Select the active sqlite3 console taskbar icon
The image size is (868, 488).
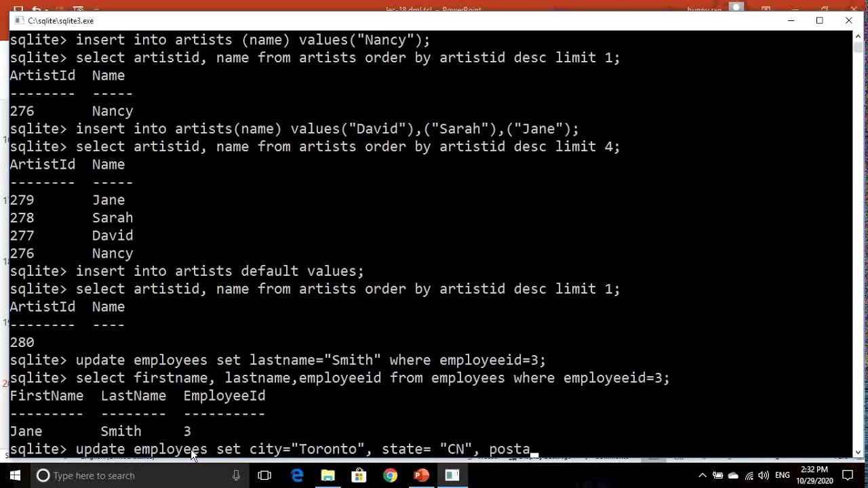(452, 476)
